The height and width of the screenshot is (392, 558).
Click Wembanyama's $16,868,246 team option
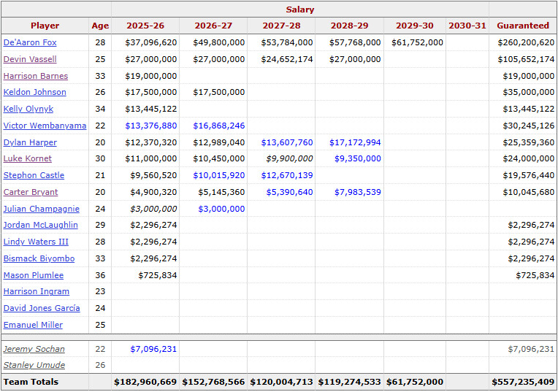(x=219, y=126)
